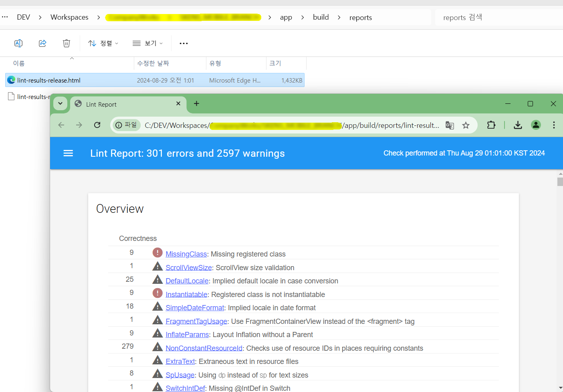Open the SpUsage link
This screenshot has height=392, width=563.
[x=180, y=375]
